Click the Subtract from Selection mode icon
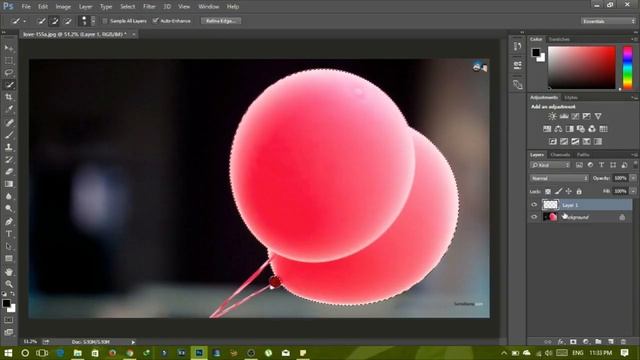Image resolution: width=640 pixels, height=360 pixels. 67,21
